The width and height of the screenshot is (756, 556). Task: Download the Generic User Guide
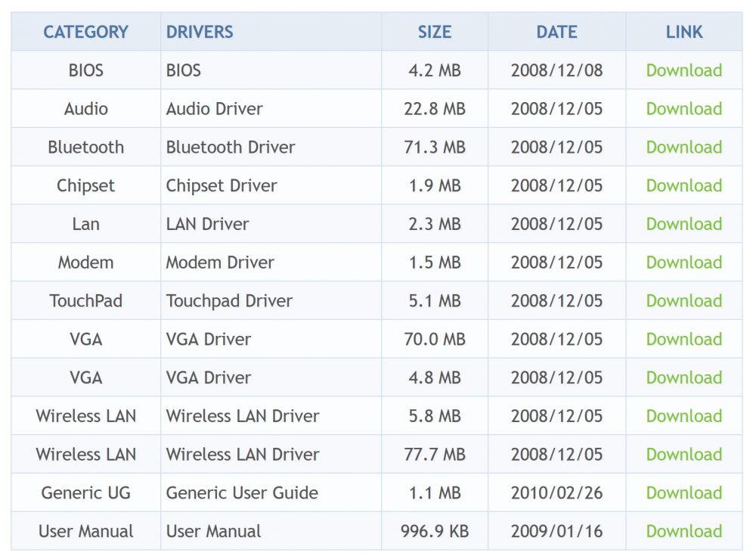[683, 493]
